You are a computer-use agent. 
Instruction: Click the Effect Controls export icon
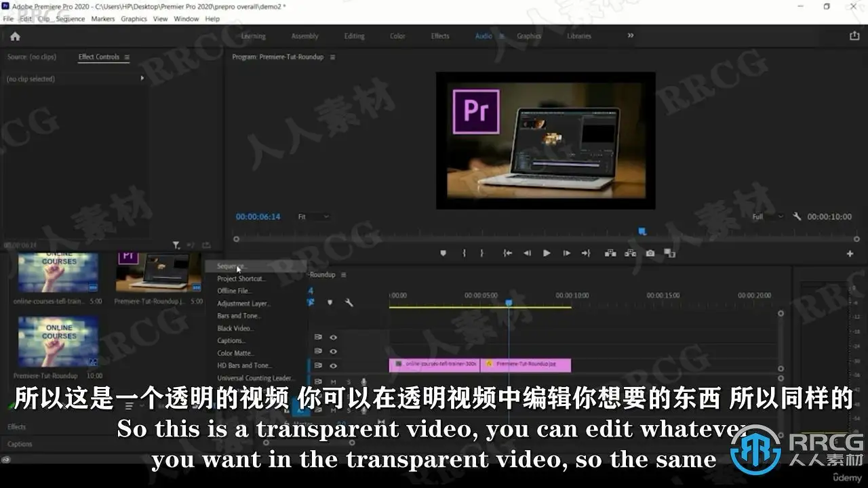click(206, 245)
